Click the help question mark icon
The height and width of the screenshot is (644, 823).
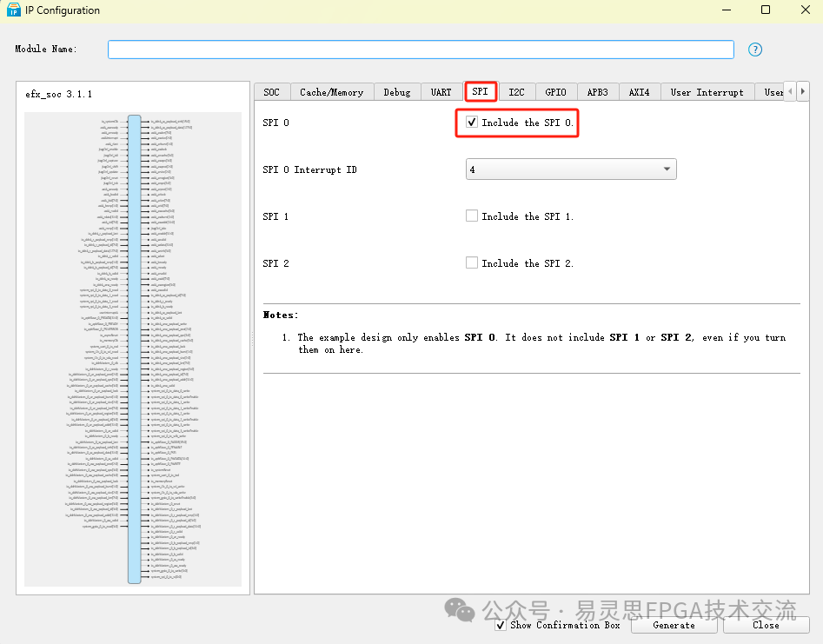pos(755,50)
